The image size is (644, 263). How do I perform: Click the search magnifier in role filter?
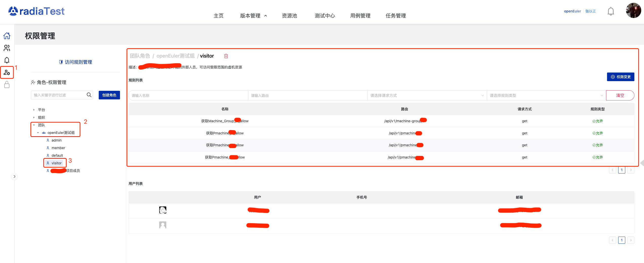(x=89, y=95)
